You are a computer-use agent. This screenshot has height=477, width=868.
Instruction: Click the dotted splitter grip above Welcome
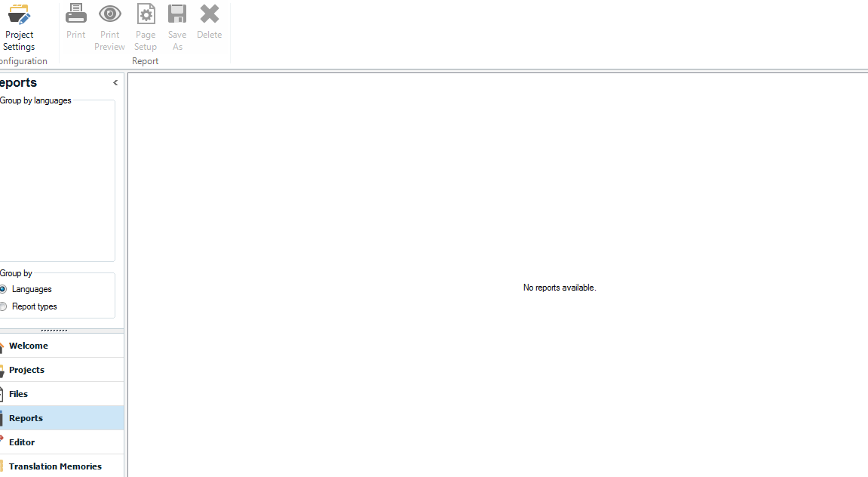pyautogui.click(x=54, y=330)
